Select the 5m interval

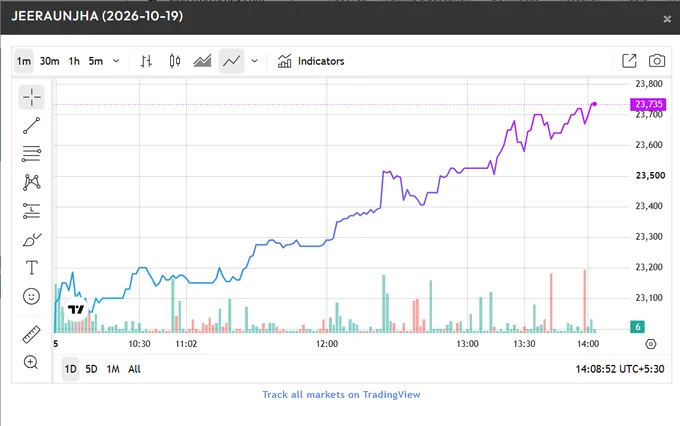click(x=96, y=61)
